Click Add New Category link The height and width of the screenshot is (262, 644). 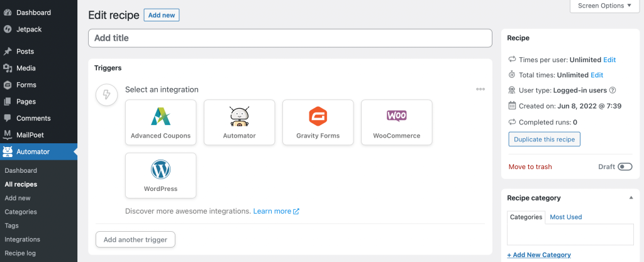(539, 255)
